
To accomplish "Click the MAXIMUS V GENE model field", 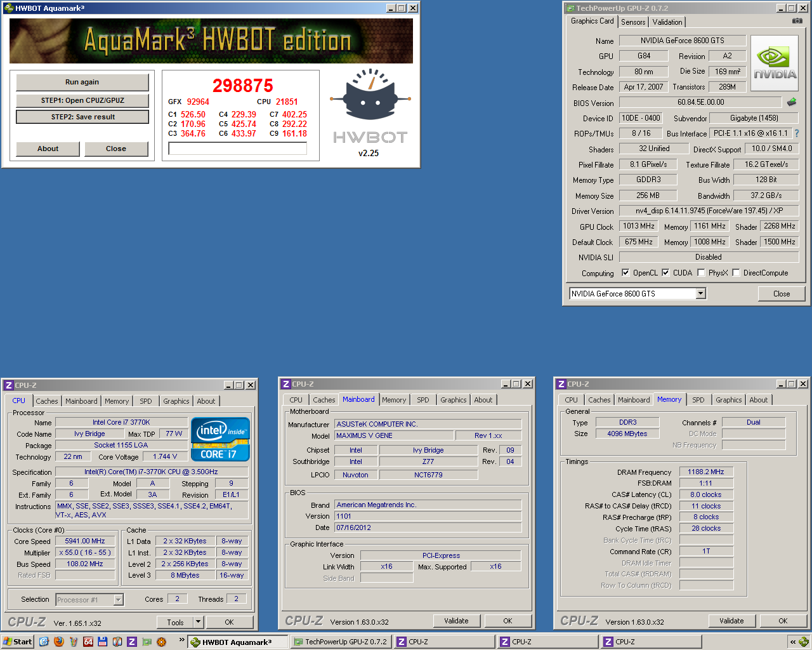I will pyautogui.click(x=394, y=435).
